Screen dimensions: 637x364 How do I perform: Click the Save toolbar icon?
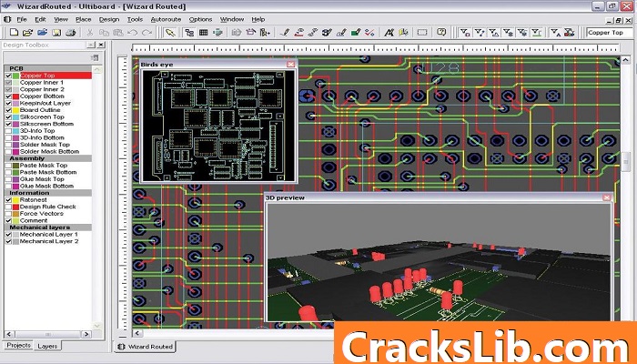pos(56,33)
